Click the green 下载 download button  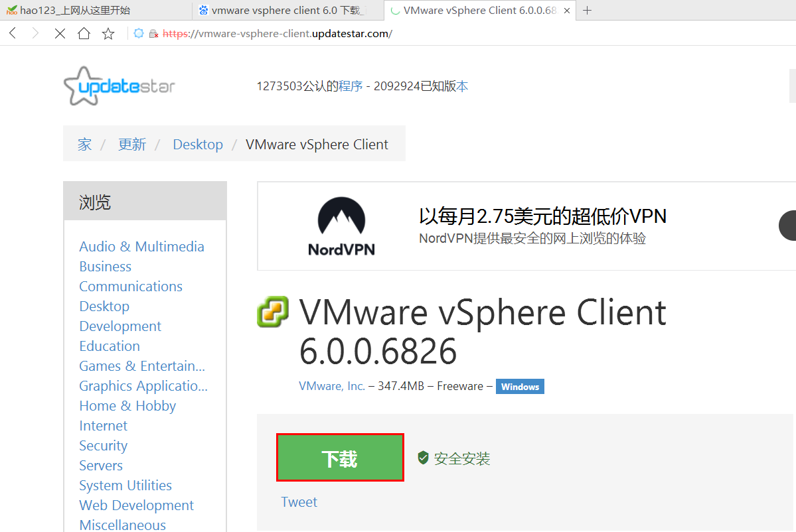click(x=339, y=457)
